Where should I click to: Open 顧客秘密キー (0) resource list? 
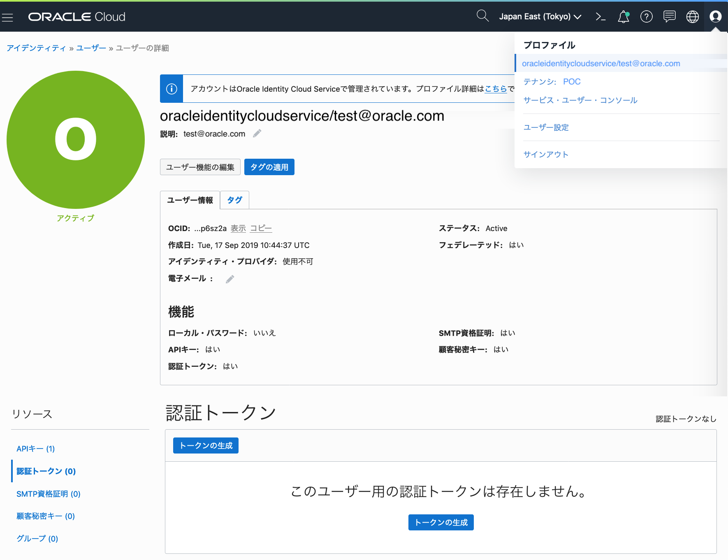coord(46,516)
